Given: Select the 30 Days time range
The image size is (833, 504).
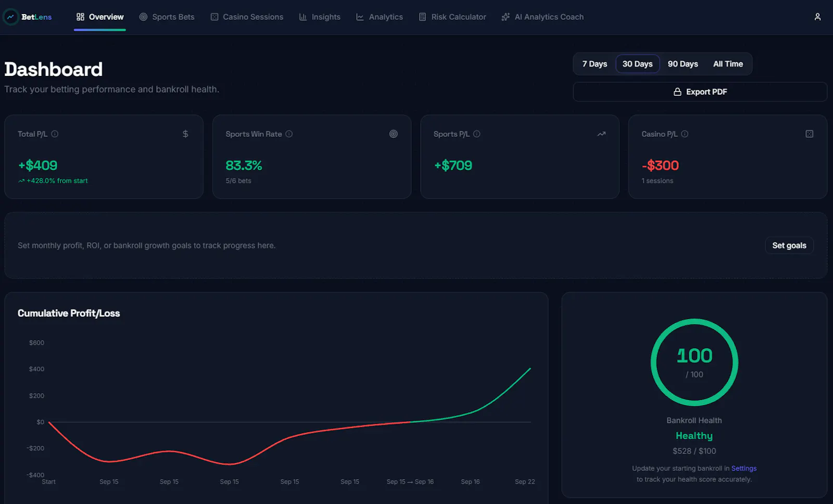Looking at the screenshot, I should point(638,63).
